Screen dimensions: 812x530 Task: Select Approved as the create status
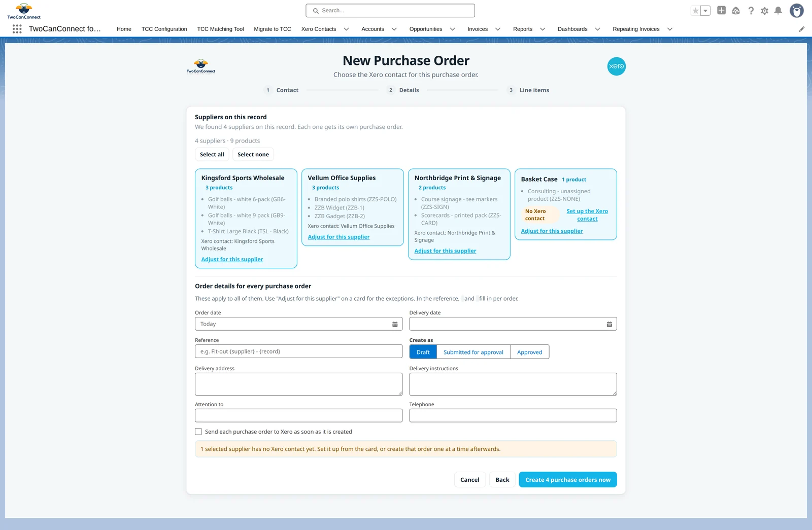pos(530,352)
